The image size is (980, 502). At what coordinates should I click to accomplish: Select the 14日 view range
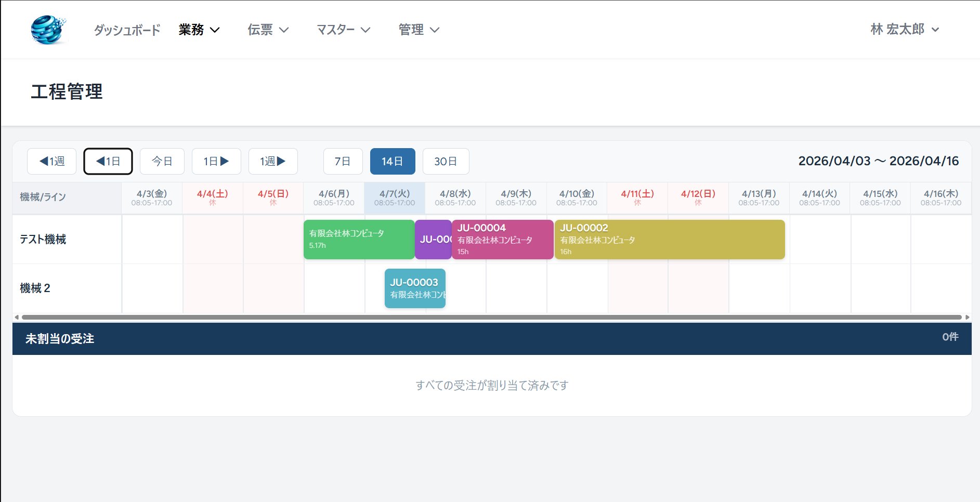[393, 161]
